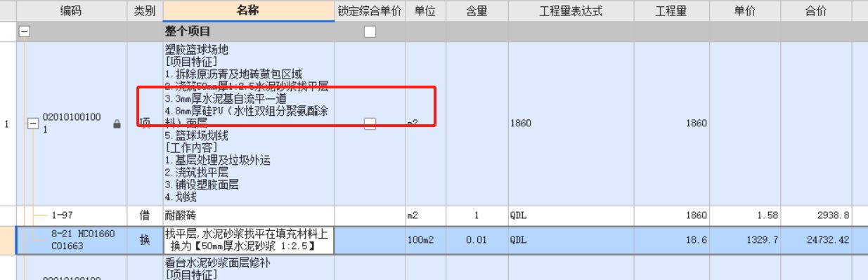Image resolution: width=868 pixels, height=280 pixels.
Task: Sort by the 编码 column header
Action: click(x=70, y=11)
